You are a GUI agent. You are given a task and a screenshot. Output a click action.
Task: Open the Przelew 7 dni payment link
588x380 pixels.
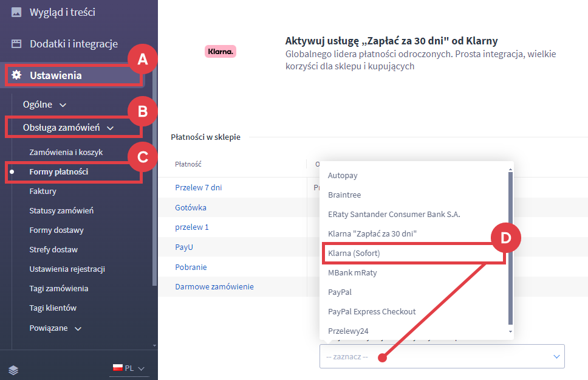199,188
